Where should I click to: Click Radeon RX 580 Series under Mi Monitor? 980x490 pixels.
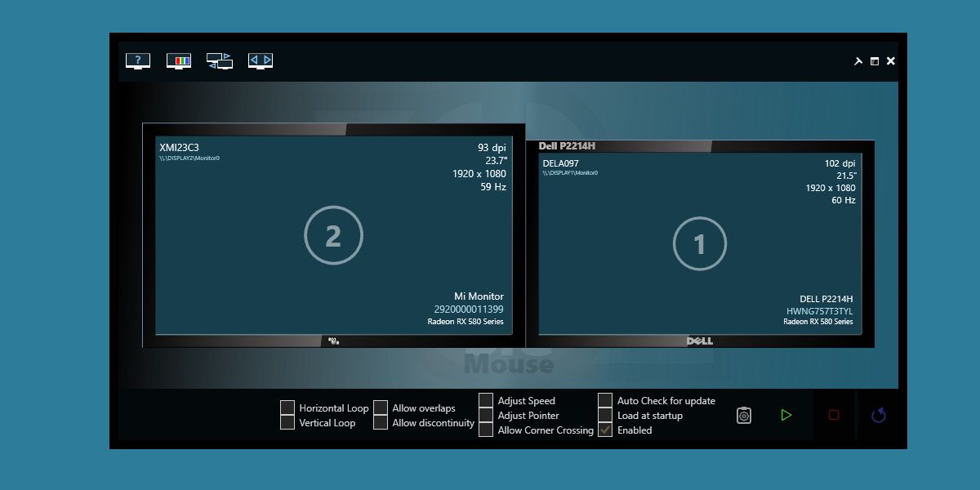tap(465, 322)
